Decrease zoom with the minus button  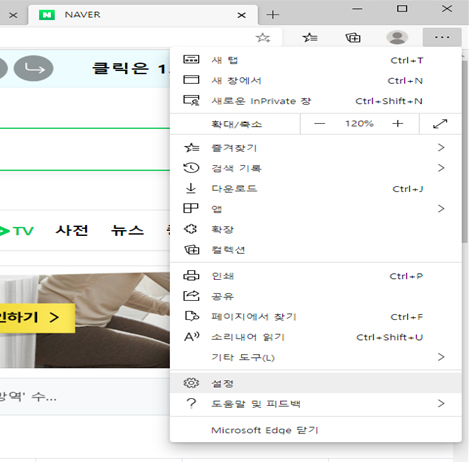click(x=319, y=124)
